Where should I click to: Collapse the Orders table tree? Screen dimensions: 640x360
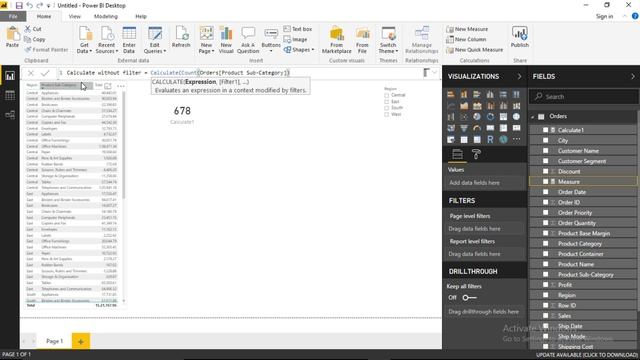point(533,117)
